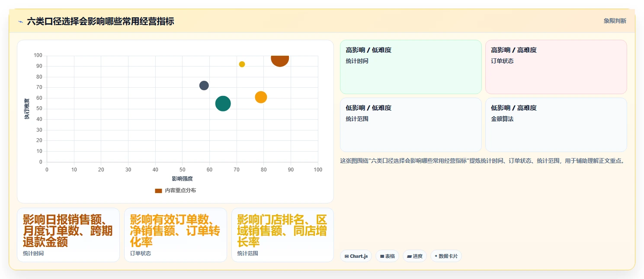
Task: Click 金额算法 text in the quadrant card
Action: pos(502,119)
